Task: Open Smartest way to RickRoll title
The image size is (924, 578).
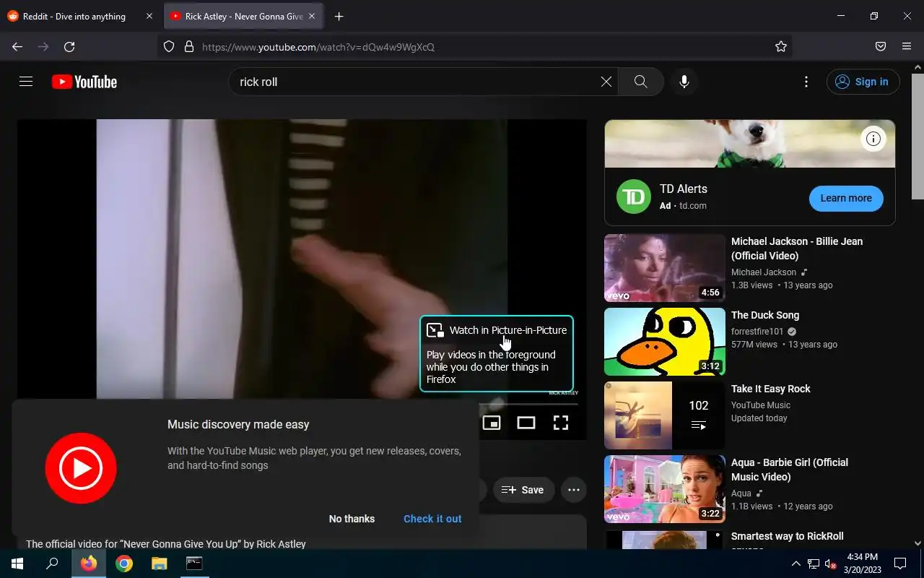Action: [x=788, y=536]
